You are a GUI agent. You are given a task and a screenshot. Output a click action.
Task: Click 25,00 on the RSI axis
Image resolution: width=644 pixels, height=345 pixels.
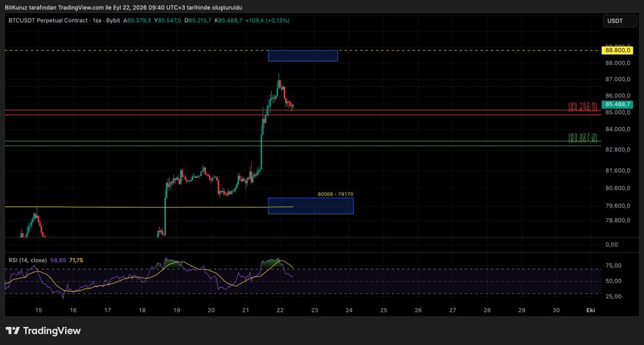coord(614,297)
